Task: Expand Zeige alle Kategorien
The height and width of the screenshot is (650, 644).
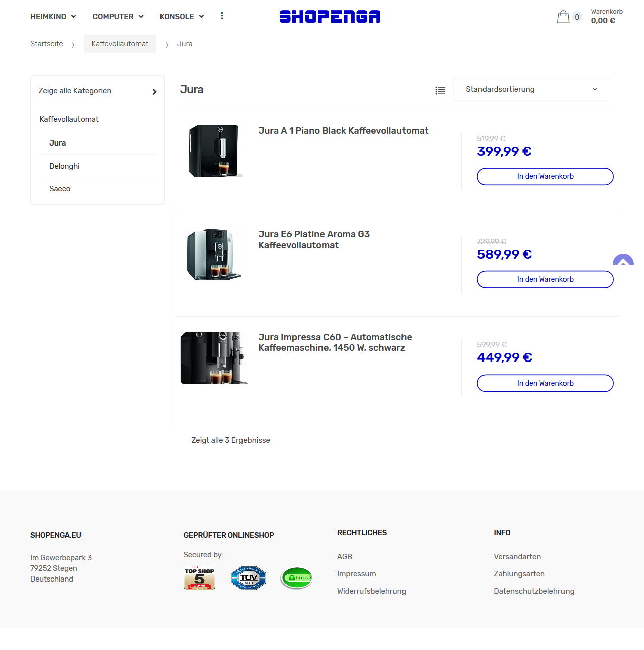Action: click(x=98, y=91)
